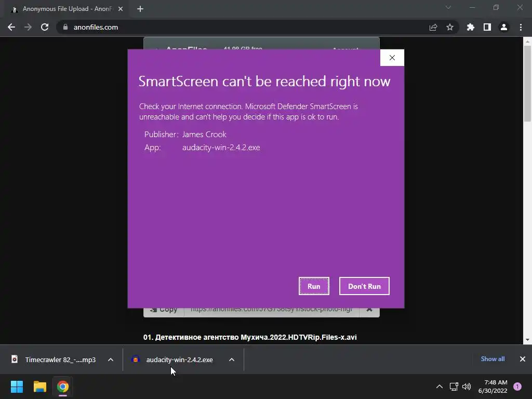Screen dimensions: 532x399
Task: Open File Explorer from the taskbar
Action: (39, 387)
